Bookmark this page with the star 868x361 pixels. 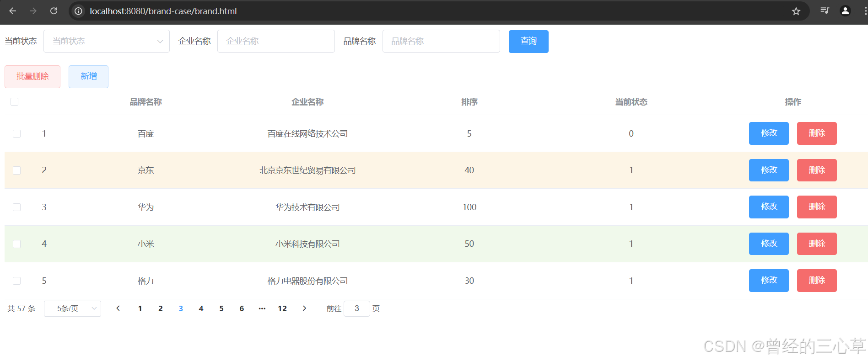[796, 11]
